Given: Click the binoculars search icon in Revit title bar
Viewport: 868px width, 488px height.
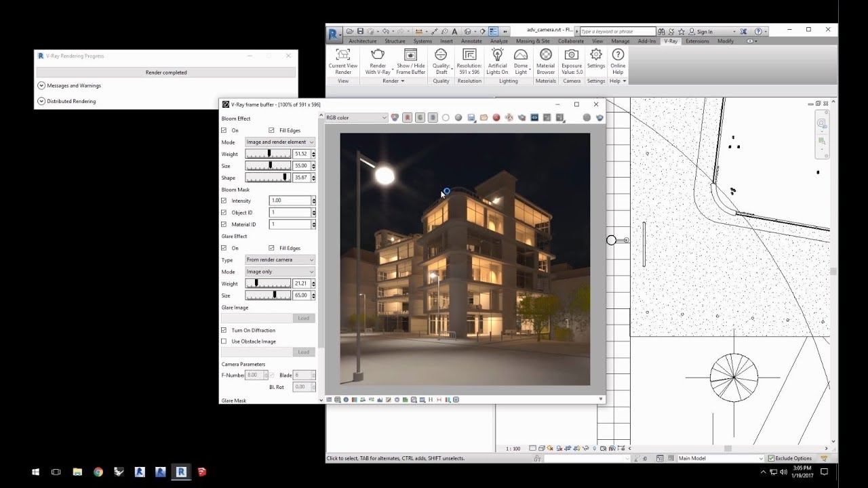Looking at the screenshot, I should tap(661, 31).
